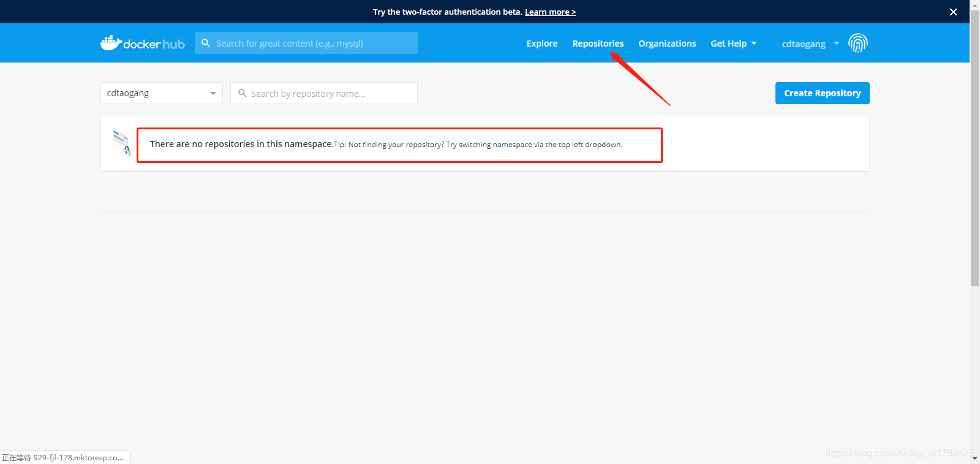The image size is (980, 464).
Task: Dismiss the two-factor authentication banner
Action: [953, 12]
